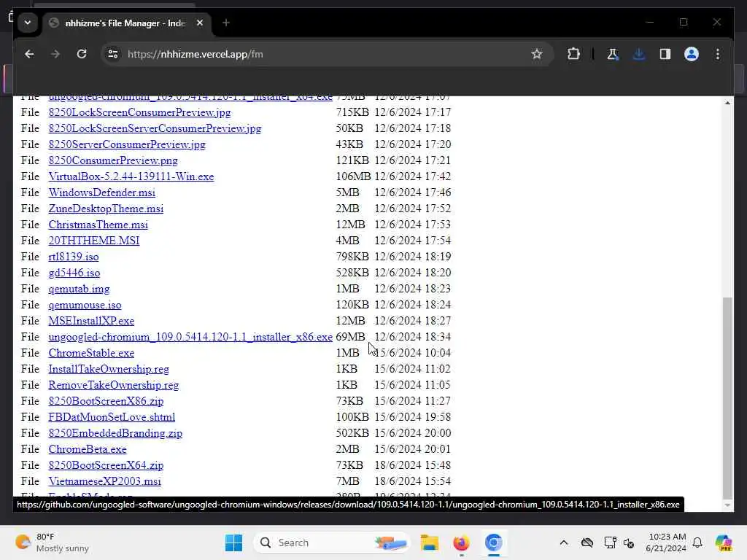Open 8250LockScreenServerConsumerPreview.jpg link

click(155, 128)
